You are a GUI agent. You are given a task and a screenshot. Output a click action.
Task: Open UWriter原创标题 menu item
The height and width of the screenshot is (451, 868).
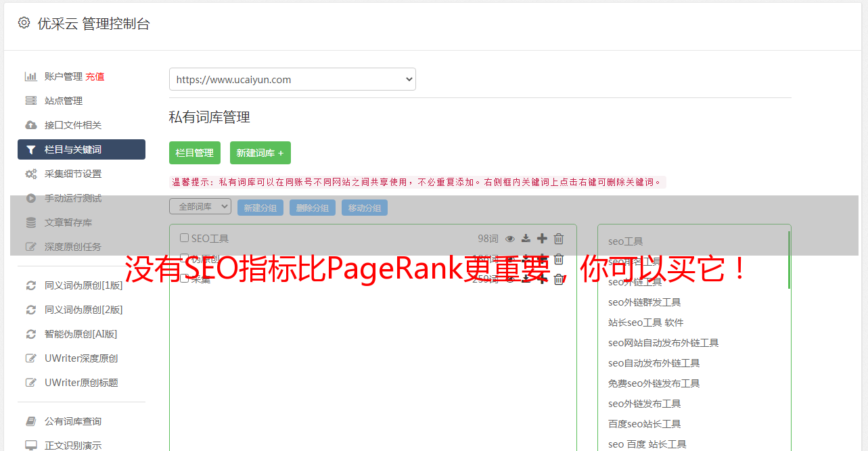81,383
